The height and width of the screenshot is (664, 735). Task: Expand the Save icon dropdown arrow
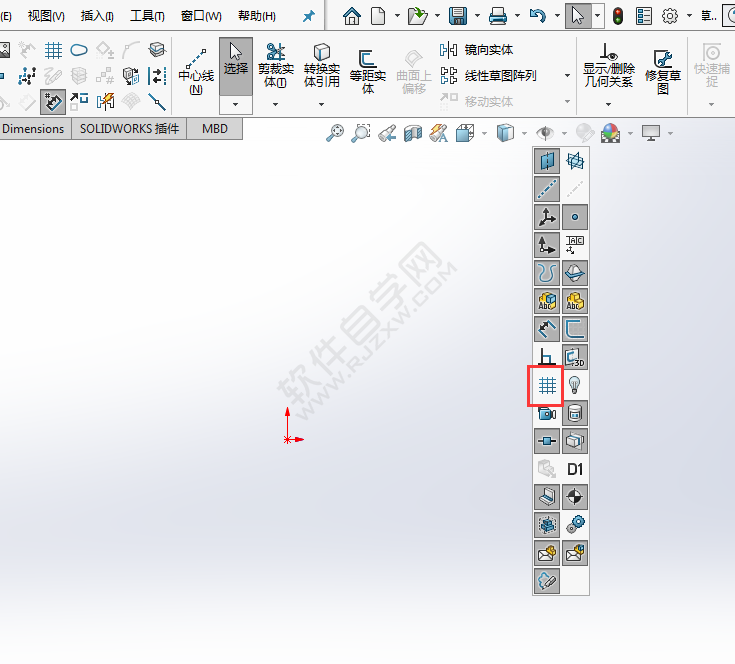[477, 15]
